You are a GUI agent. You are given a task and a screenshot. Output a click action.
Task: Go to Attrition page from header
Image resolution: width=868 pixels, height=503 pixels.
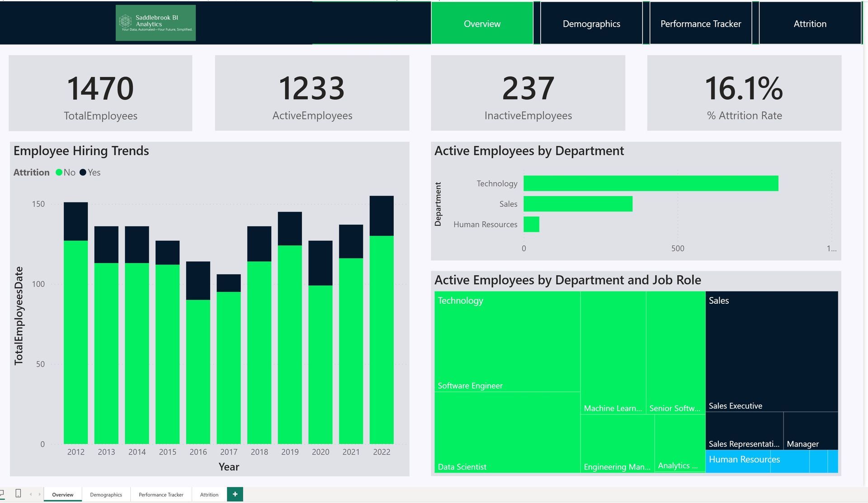(810, 24)
